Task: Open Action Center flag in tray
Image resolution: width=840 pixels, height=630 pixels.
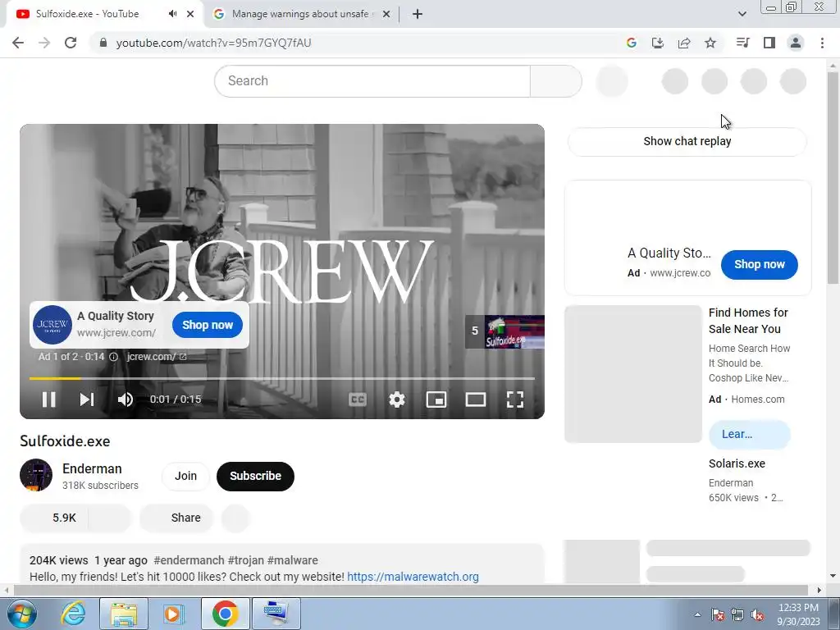Action: coord(717,615)
